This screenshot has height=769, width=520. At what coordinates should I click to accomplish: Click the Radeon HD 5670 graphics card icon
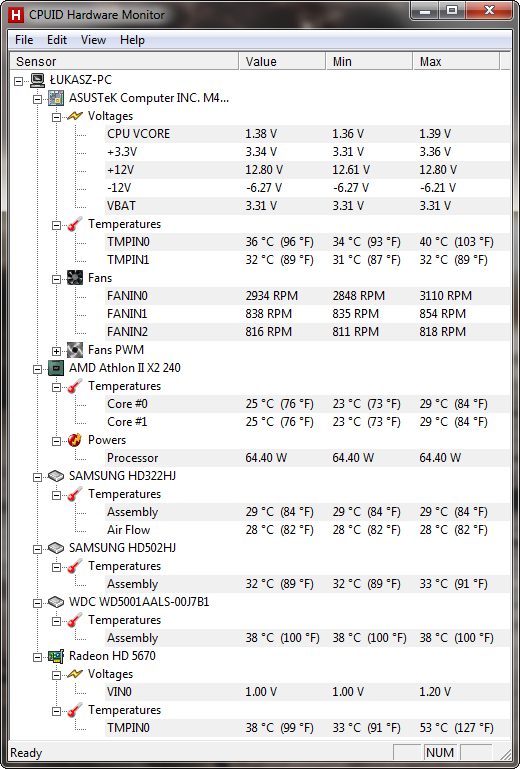pyautogui.click(x=56, y=656)
